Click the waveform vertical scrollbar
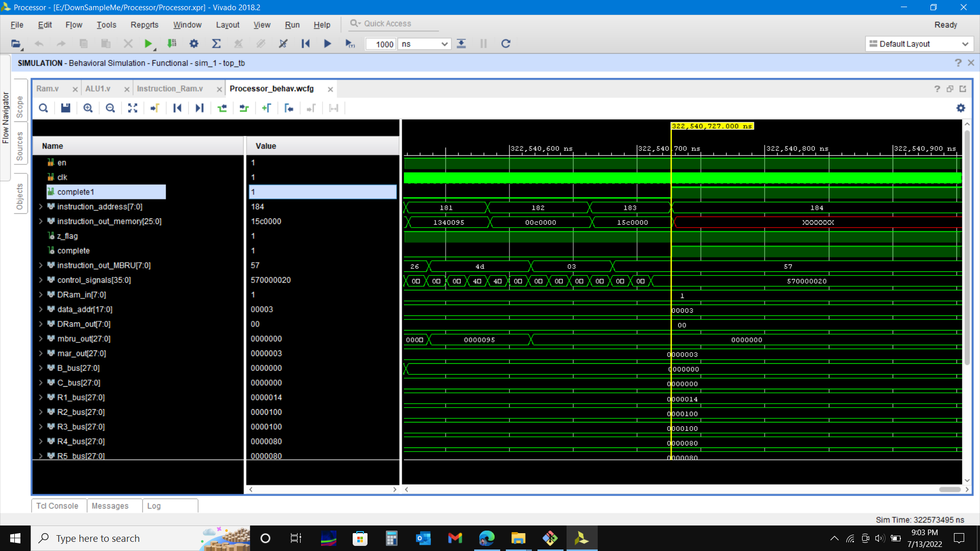Viewport: 980px width, 551px height. coord(967,247)
